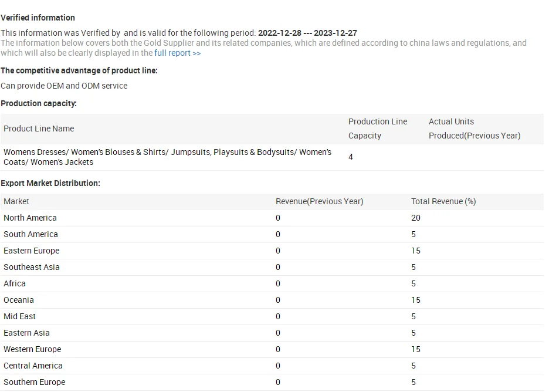
Task: Select the Womens Dresses product line row
Action: pyautogui.click(x=167, y=157)
